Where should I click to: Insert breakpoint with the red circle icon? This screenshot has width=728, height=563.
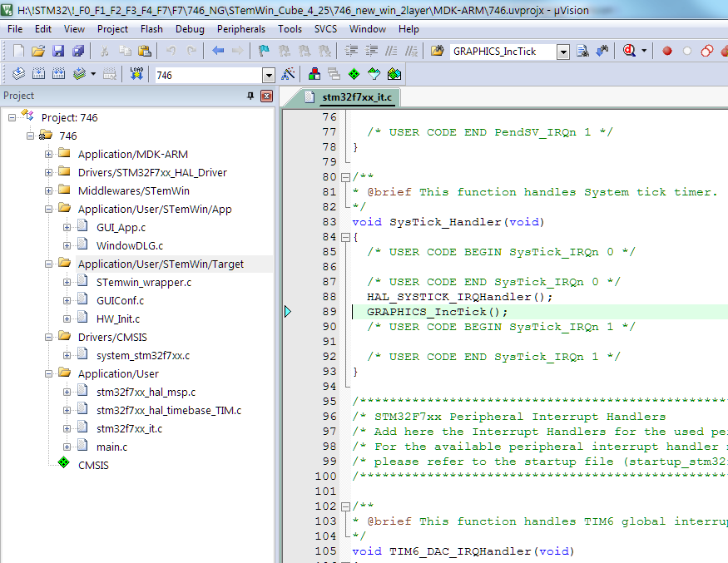667,51
